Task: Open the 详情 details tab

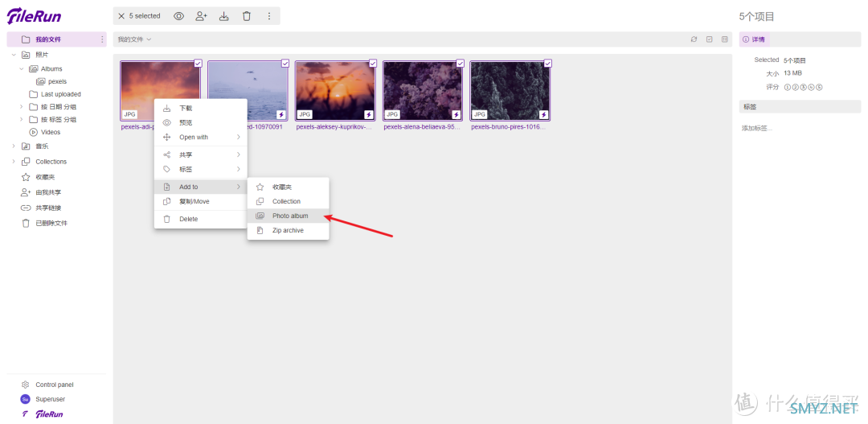Action: [754, 39]
